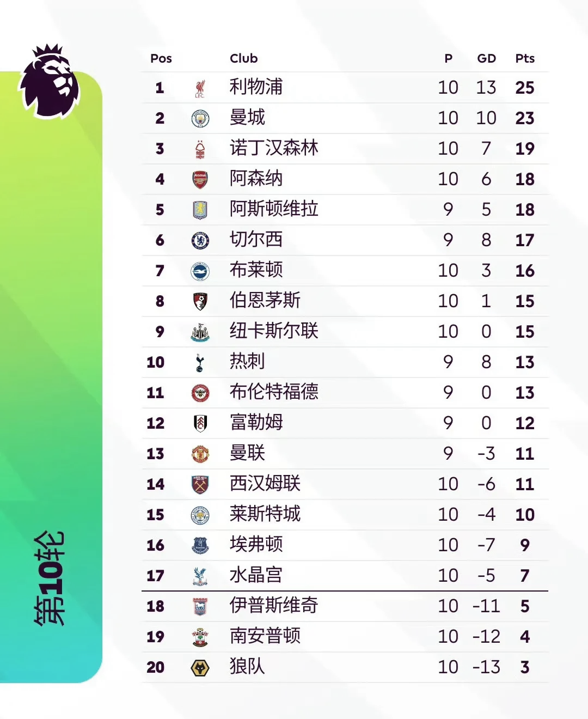Open the 阿斯顿维拉 team row
Viewport: 588px width, 719px height.
tap(274, 209)
